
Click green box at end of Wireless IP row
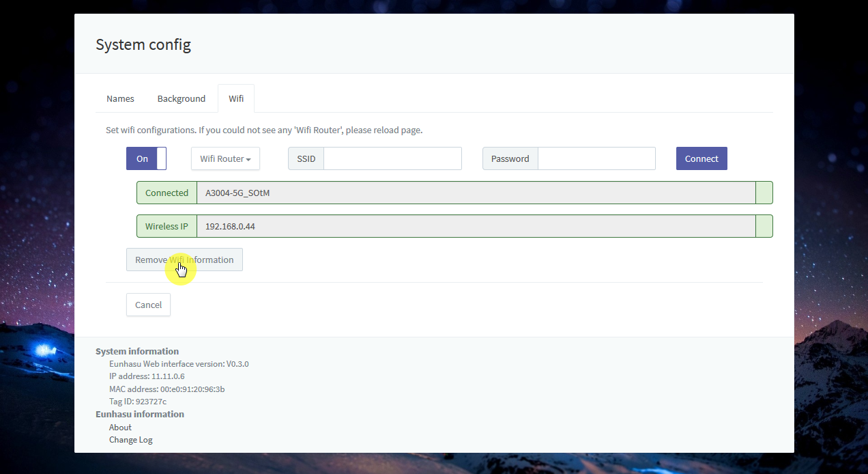pos(764,226)
